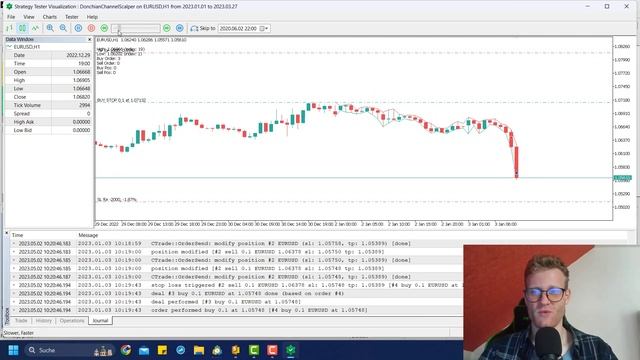Click the Suche taskbar search box
This screenshot has width=640, height=360.
pyautogui.click(x=69, y=350)
